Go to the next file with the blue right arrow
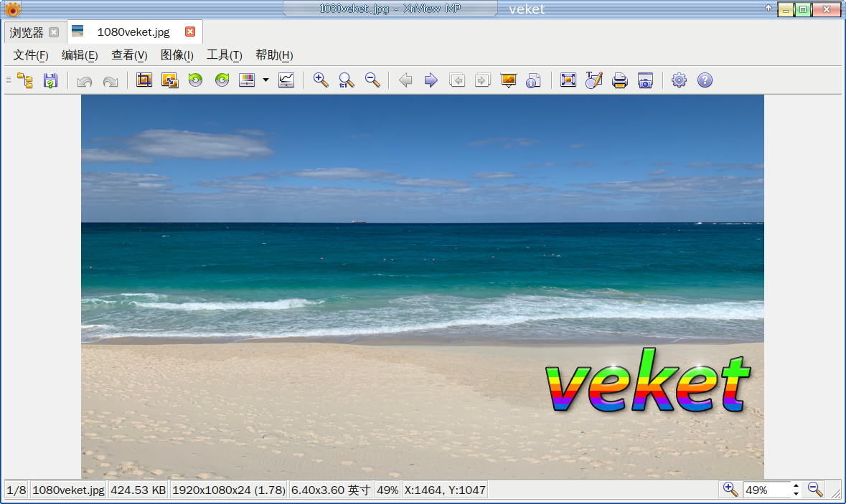This screenshot has width=846, height=504. click(x=431, y=80)
